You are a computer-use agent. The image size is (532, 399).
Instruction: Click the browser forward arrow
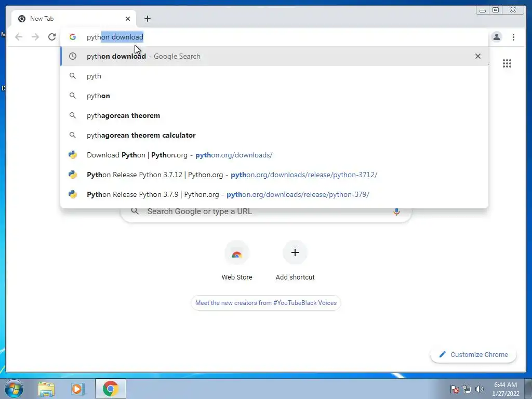coord(35,37)
